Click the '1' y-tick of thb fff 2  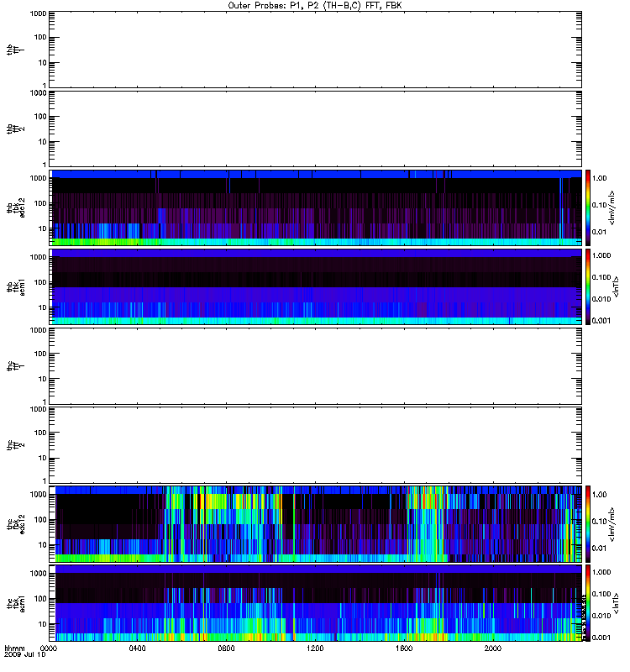(45, 165)
